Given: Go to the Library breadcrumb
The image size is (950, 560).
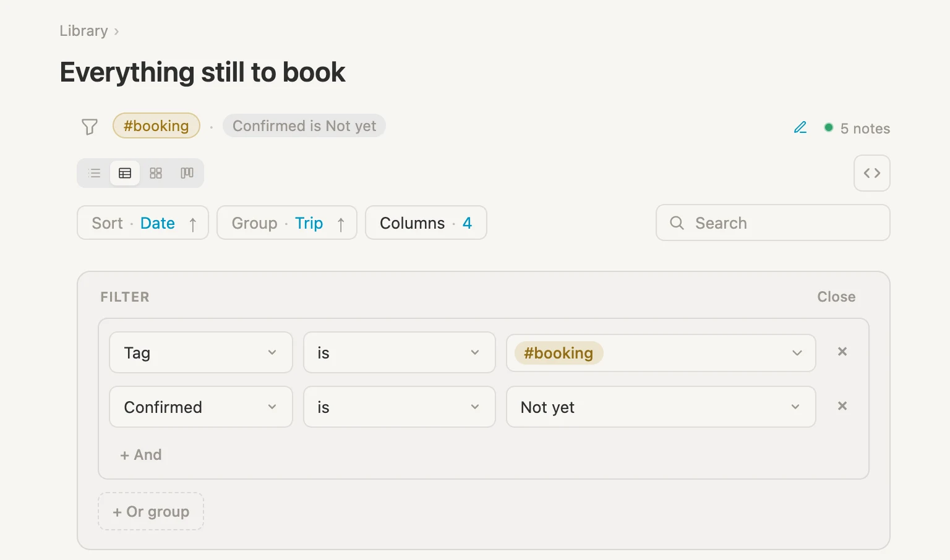Looking at the screenshot, I should pyautogui.click(x=83, y=31).
